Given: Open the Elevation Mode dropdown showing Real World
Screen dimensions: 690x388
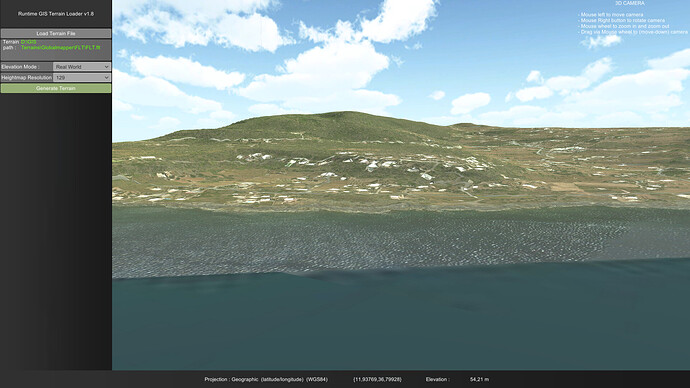Looking at the screenshot, I should click(82, 67).
